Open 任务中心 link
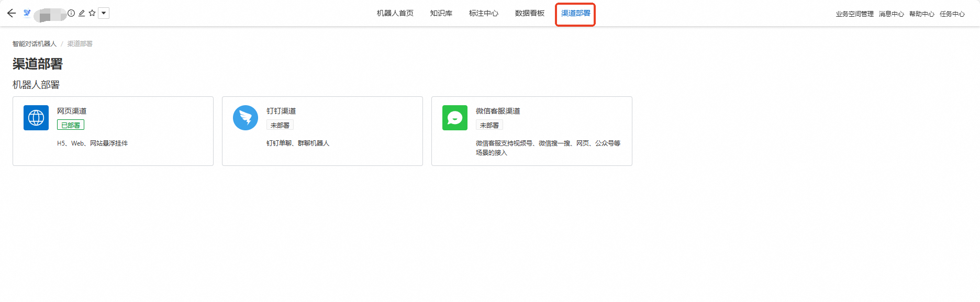 click(952, 14)
